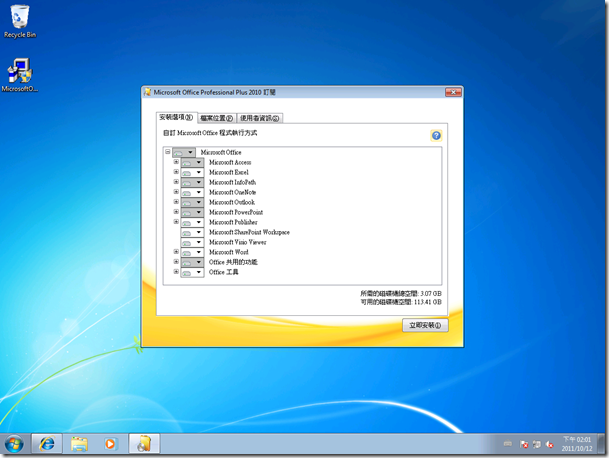Launch Internet Explorer from the taskbar
The width and height of the screenshot is (609, 458).
coord(47,444)
